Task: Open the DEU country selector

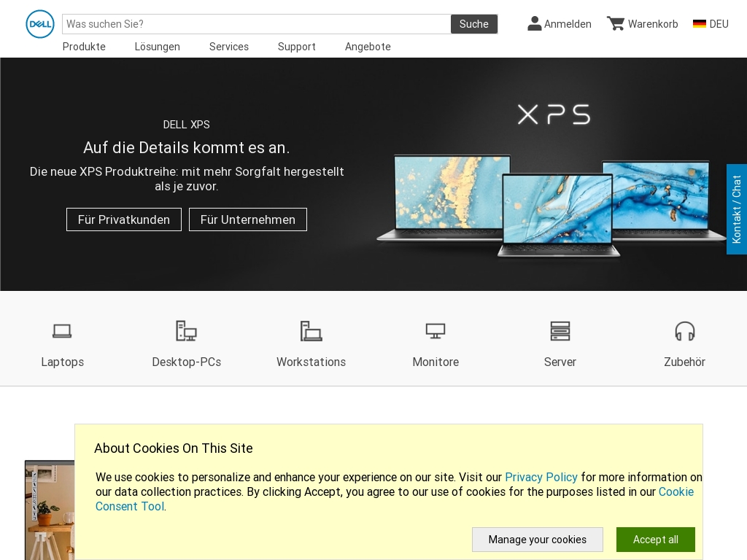Action: [719, 24]
